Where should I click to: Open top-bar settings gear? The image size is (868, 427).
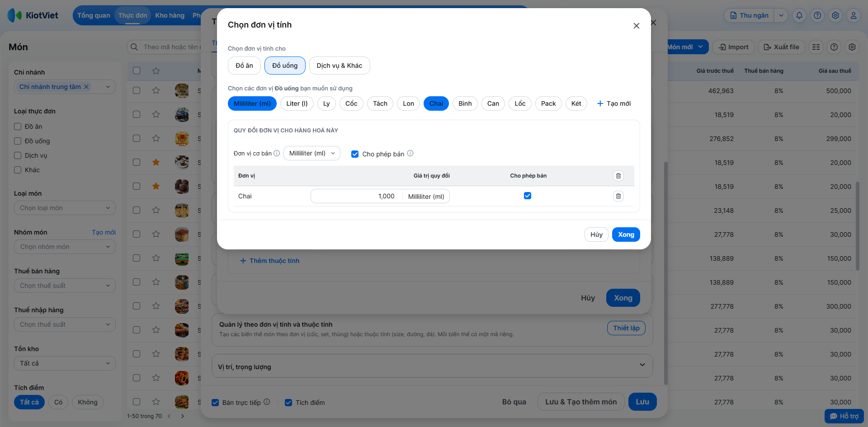(835, 15)
